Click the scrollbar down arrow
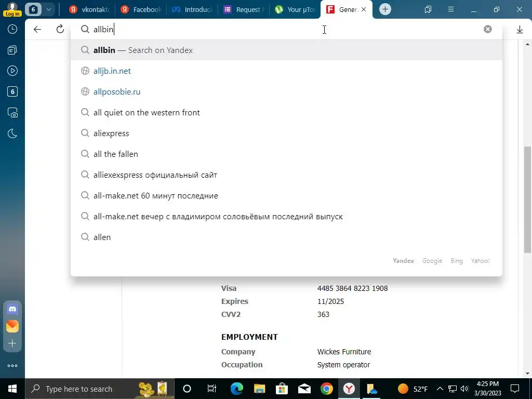The image size is (532, 399). point(527,374)
